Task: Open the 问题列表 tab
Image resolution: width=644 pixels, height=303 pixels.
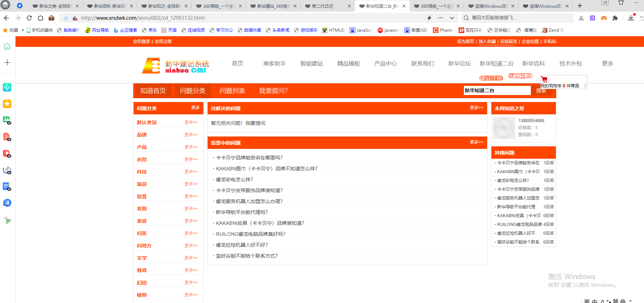Action: pyautogui.click(x=232, y=91)
